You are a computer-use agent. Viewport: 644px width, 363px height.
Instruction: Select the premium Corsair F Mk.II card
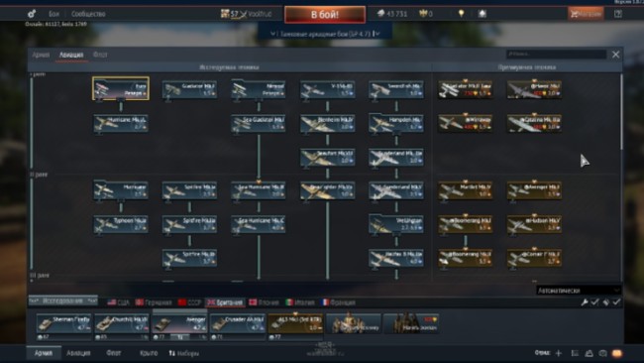tap(534, 258)
